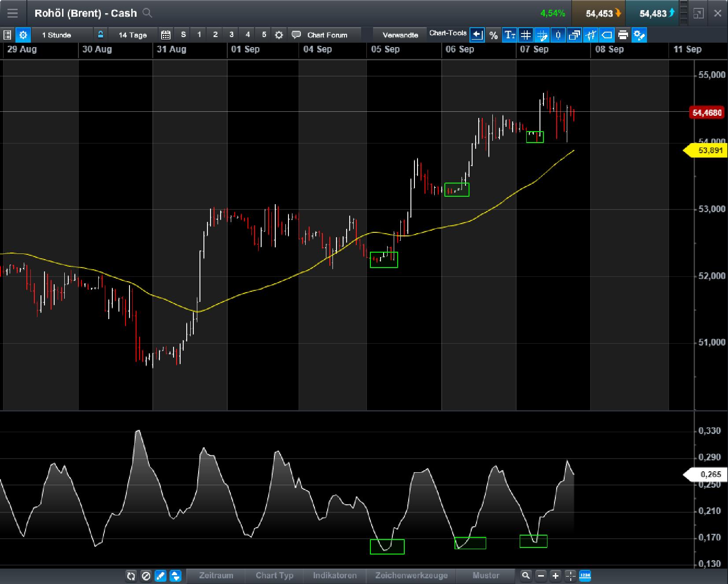Click the Verwandte button
728x584 pixels.
tap(400, 35)
